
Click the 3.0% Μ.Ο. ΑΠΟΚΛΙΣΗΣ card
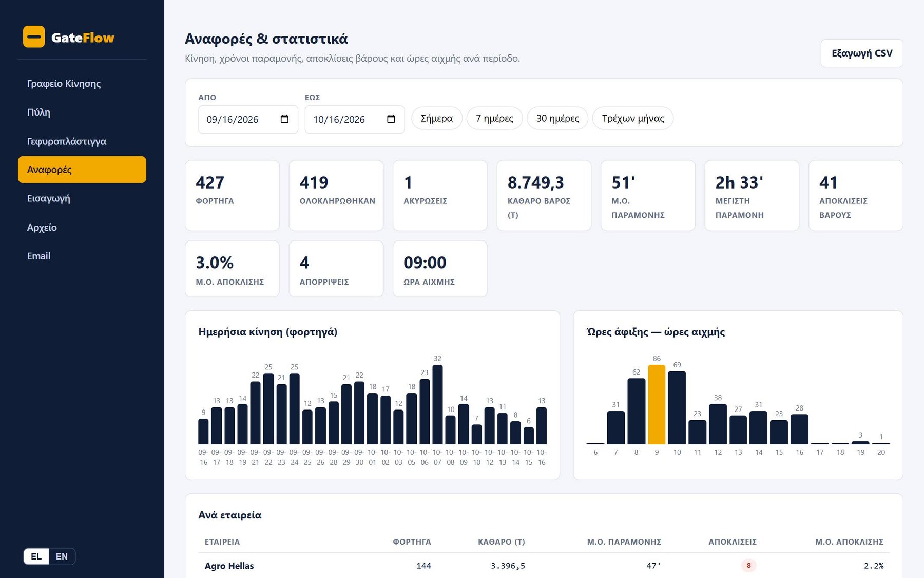[x=232, y=269]
